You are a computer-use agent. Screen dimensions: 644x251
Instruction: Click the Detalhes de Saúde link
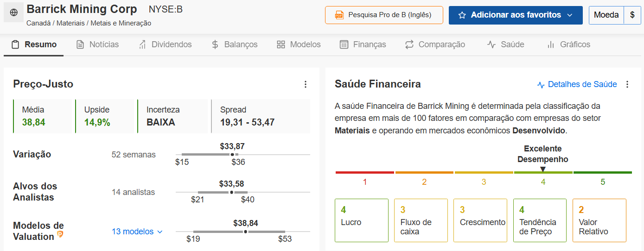(582, 84)
